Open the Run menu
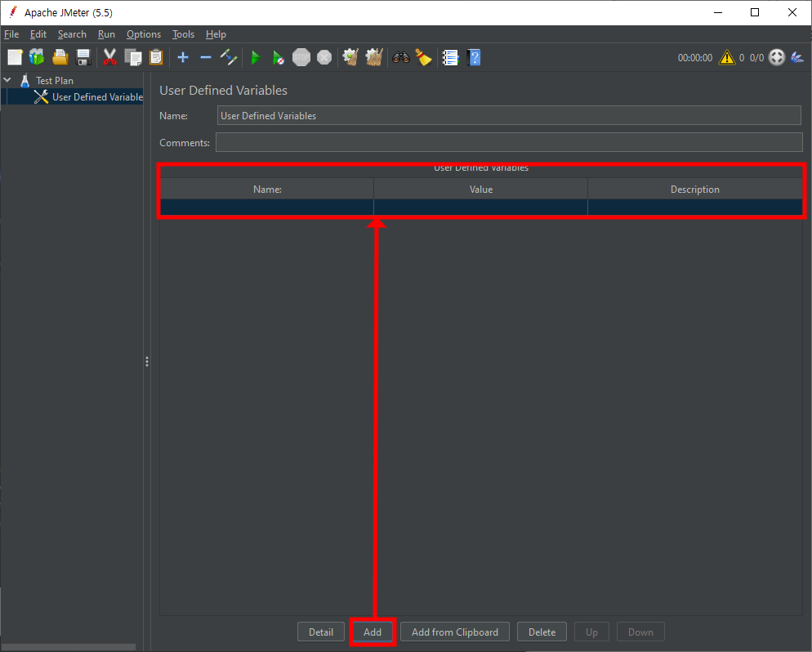This screenshot has height=652, width=812. [106, 34]
